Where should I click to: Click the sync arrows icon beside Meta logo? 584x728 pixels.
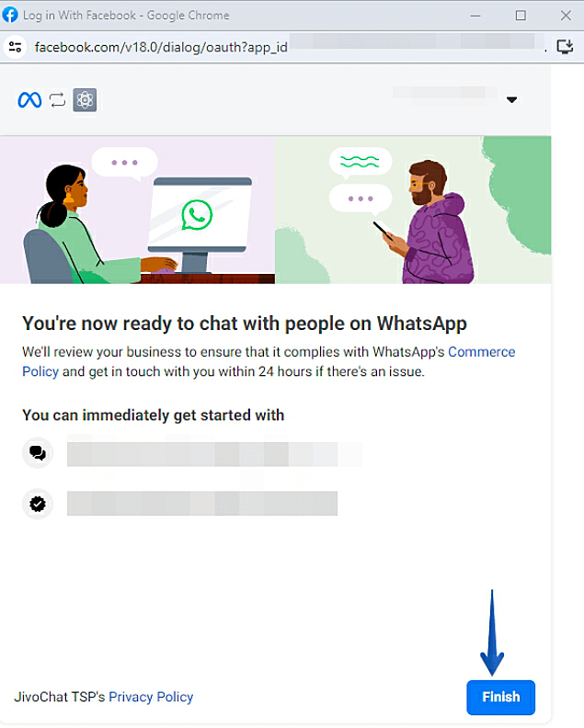point(58,100)
